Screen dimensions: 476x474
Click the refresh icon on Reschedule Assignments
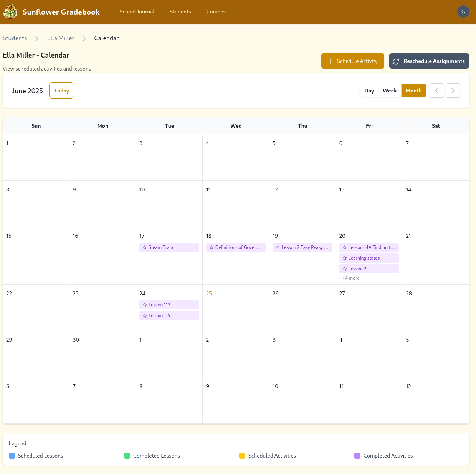(x=396, y=61)
